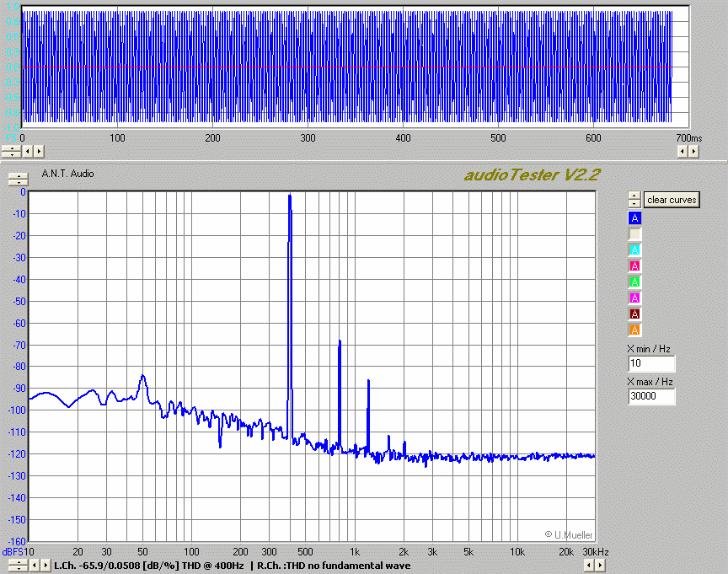Choose the green 'A' curve swatch
The height and width of the screenshot is (574, 728).
635,282
